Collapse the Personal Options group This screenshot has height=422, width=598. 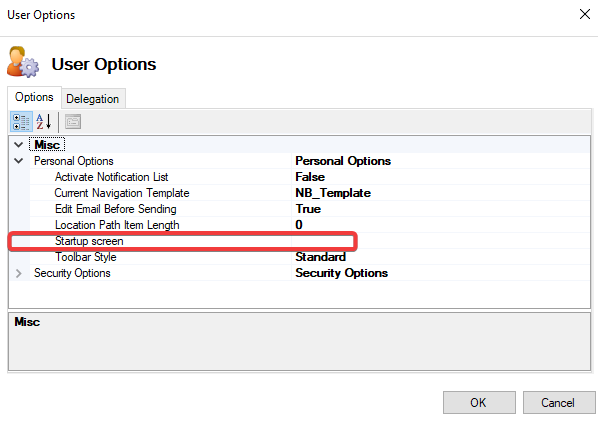click(18, 160)
